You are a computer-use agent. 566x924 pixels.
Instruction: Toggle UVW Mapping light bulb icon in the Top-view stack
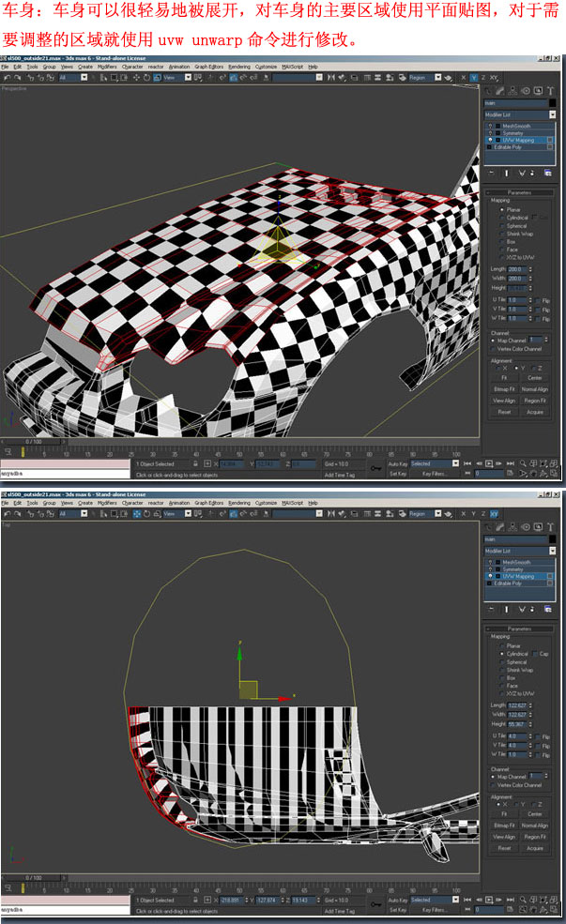(x=489, y=576)
